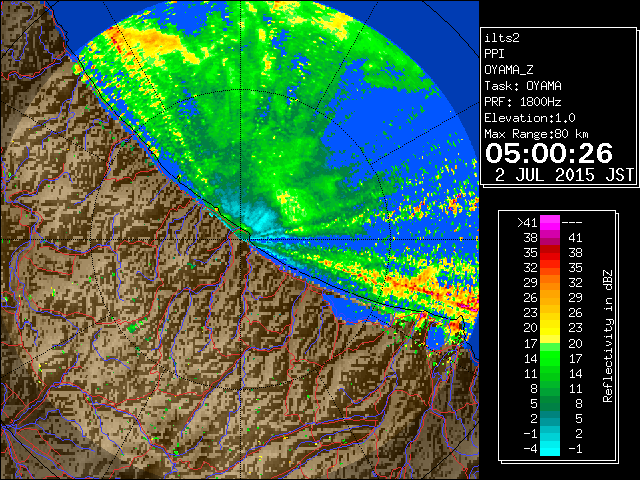640x480 pixels.
Task: Click the "PRF: 1800Hz" value
Action: (523, 102)
